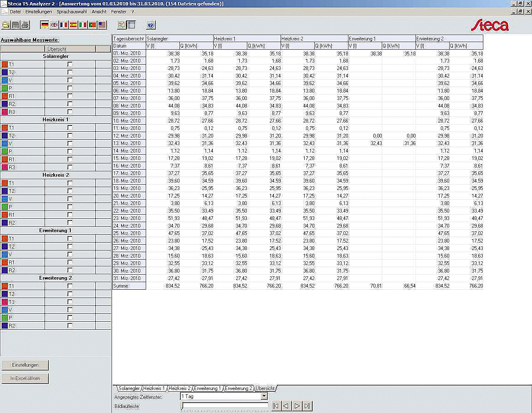
Task: Switch to the Übersicht bottom tab
Action: click(x=265, y=388)
